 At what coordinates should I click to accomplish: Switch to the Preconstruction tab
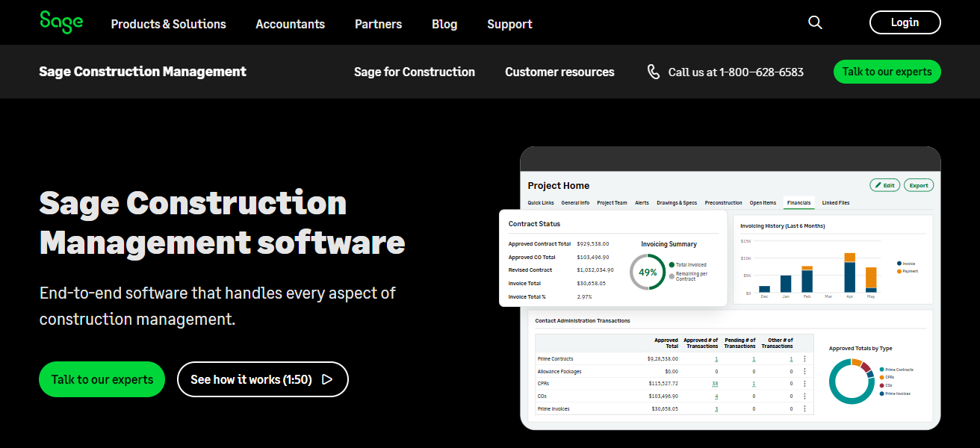pos(724,203)
